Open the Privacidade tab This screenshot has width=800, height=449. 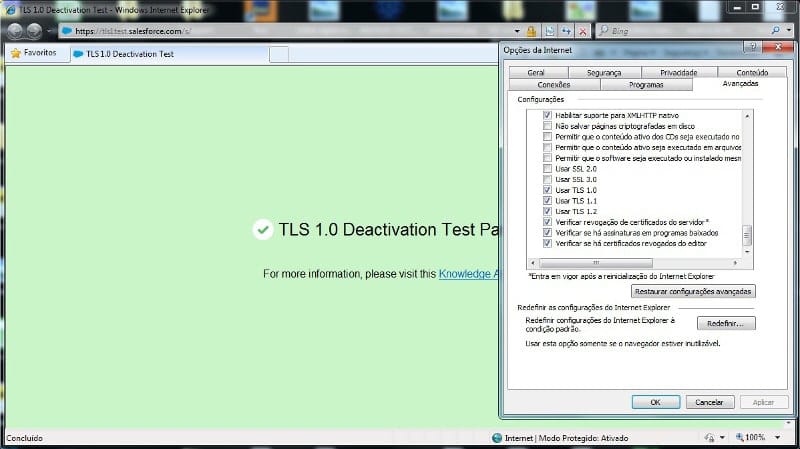pyautogui.click(x=679, y=72)
